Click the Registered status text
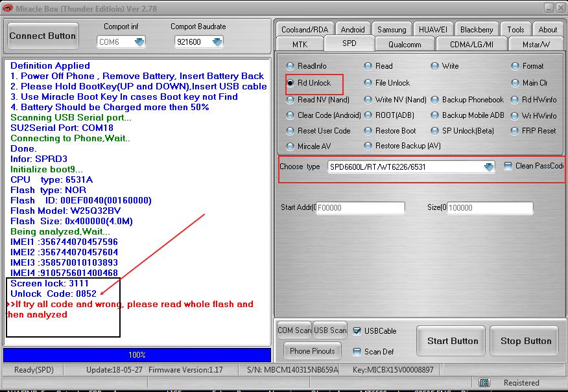568x392 pixels. 521,382
